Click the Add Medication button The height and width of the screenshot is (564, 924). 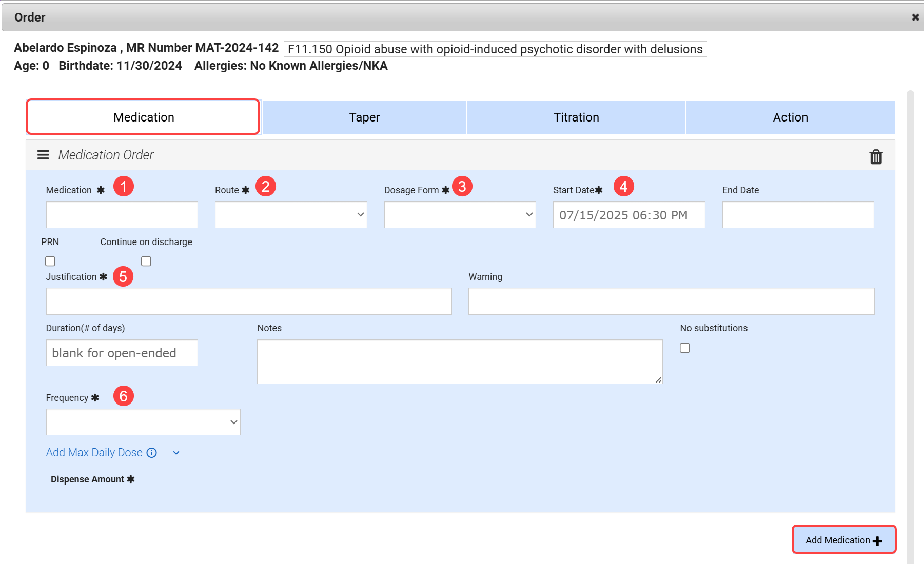click(843, 540)
